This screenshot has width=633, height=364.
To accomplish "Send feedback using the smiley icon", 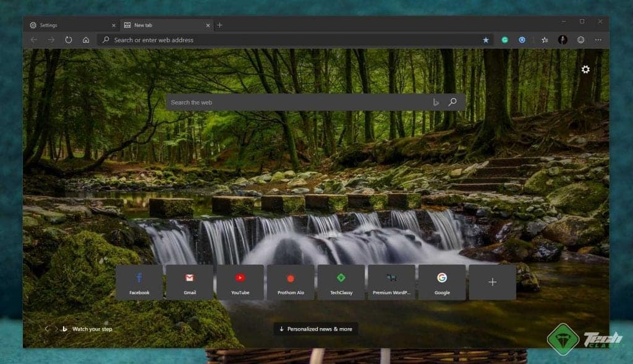I will click(x=580, y=40).
